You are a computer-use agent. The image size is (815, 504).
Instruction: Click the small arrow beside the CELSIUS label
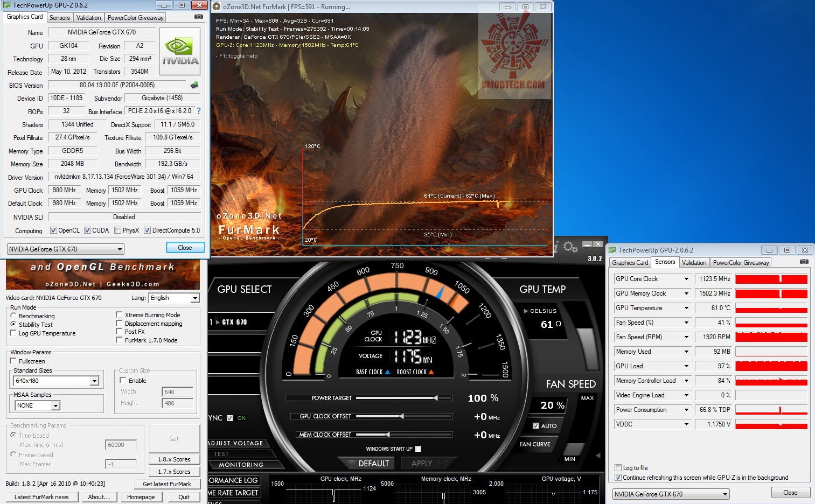pos(526,311)
